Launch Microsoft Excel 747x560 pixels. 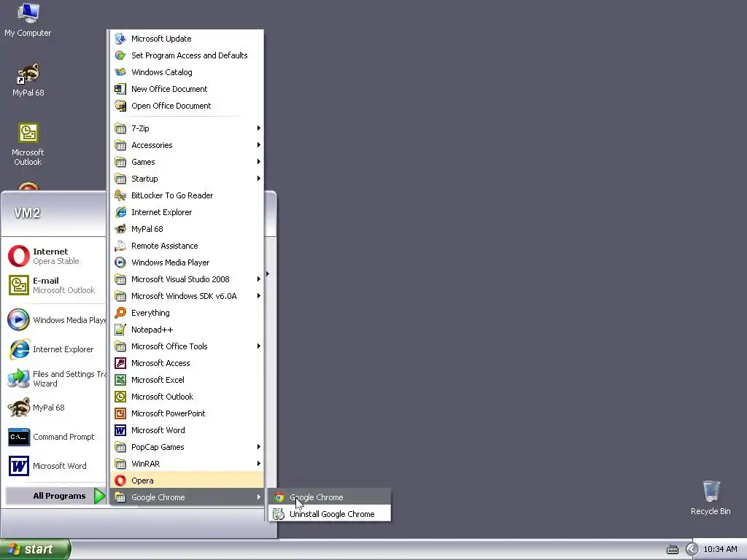click(187, 380)
